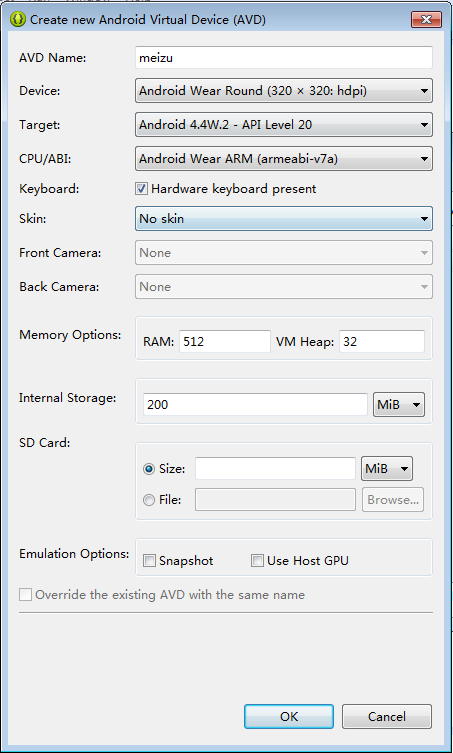Change the Internal Storage MiB unit dropdown
453x753 pixels.
[399, 405]
